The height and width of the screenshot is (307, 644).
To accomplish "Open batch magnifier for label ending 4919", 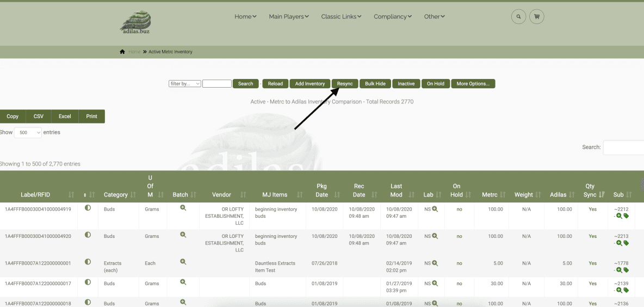I will [183, 208].
